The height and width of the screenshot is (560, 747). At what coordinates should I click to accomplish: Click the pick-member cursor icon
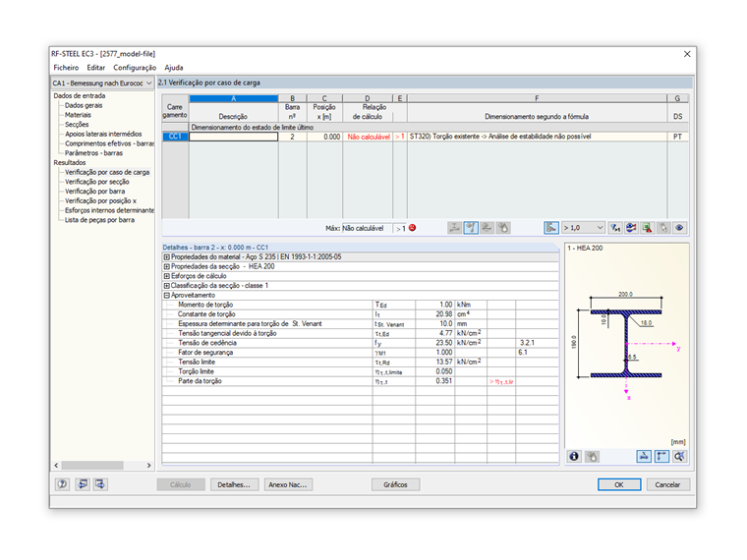point(663,228)
